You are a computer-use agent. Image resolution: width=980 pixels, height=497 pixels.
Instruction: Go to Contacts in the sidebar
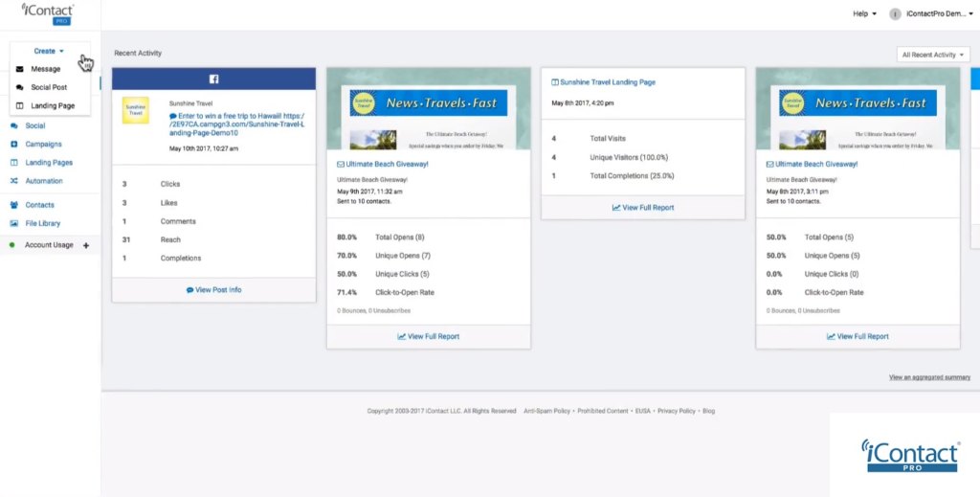point(39,205)
